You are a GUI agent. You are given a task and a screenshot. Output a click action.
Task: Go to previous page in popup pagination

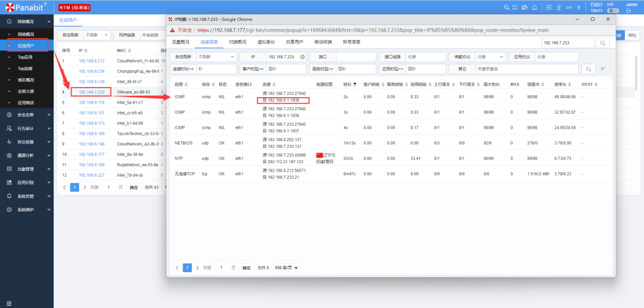[177, 268]
